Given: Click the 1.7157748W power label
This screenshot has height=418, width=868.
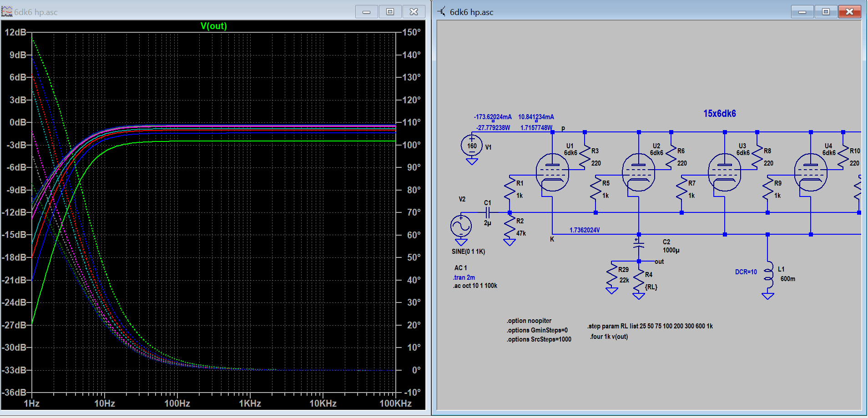Looking at the screenshot, I should click(536, 128).
